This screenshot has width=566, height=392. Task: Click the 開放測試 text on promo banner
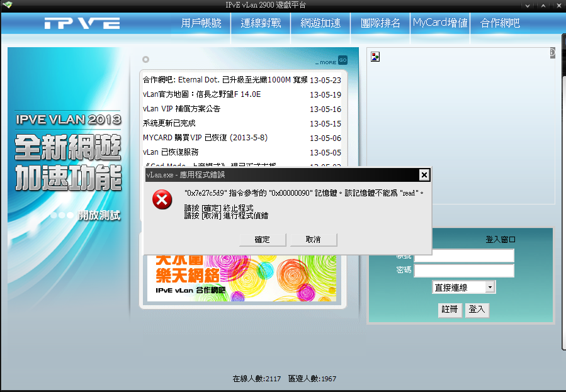[x=99, y=215]
